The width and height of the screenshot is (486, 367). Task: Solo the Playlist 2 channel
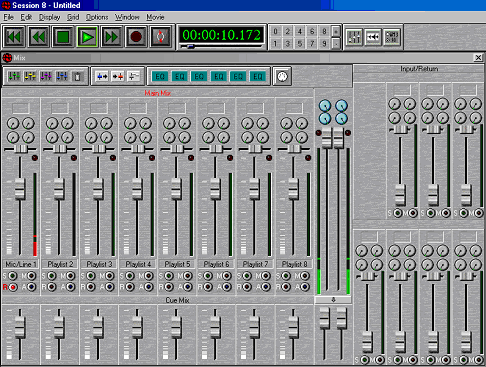[x=52, y=276]
